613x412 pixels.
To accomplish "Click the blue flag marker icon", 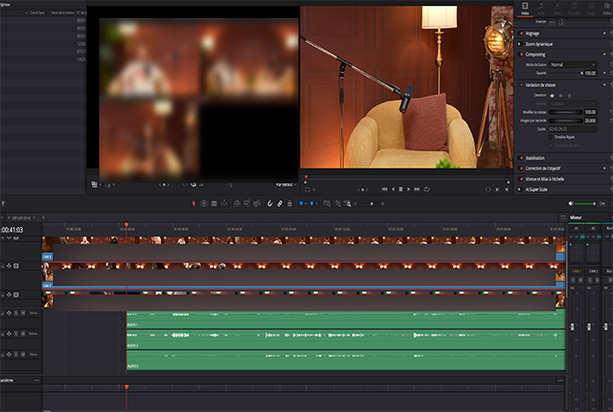I will [x=303, y=203].
